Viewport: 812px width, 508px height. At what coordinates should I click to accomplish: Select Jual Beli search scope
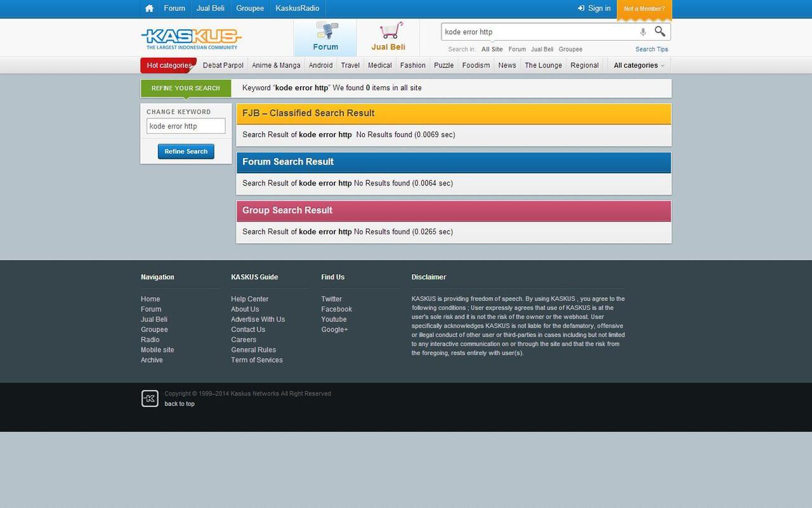(x=542, y=49)
